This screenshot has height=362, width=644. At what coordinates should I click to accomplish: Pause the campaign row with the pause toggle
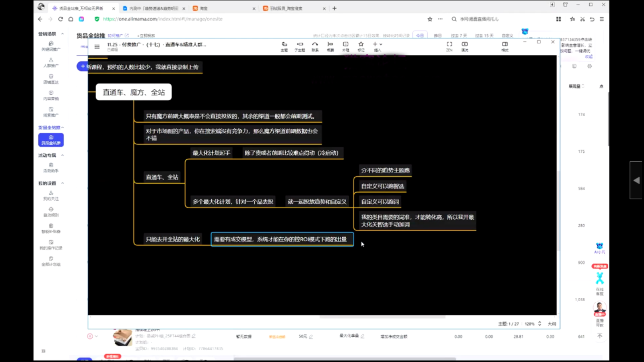pos(90,336)
